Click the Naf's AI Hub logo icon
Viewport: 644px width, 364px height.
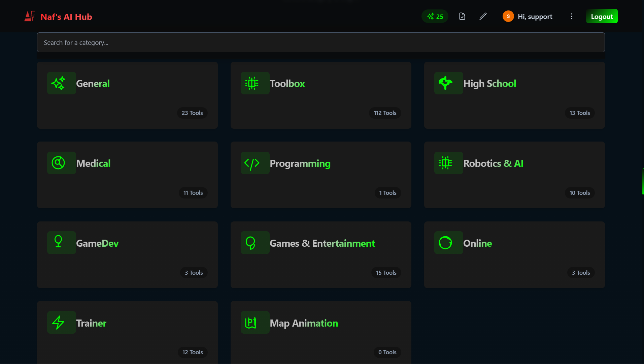(x=29, y=16)
